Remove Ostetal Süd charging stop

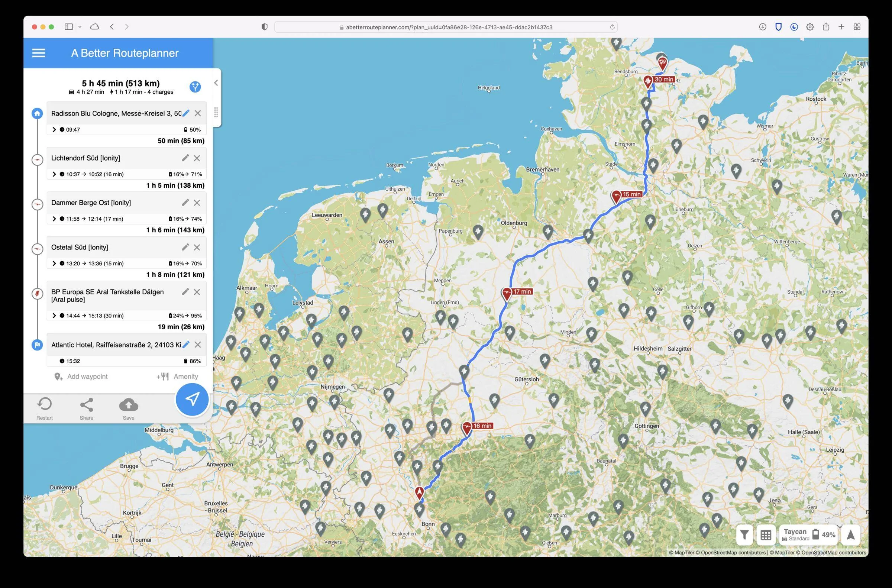(x=197, y=247)
